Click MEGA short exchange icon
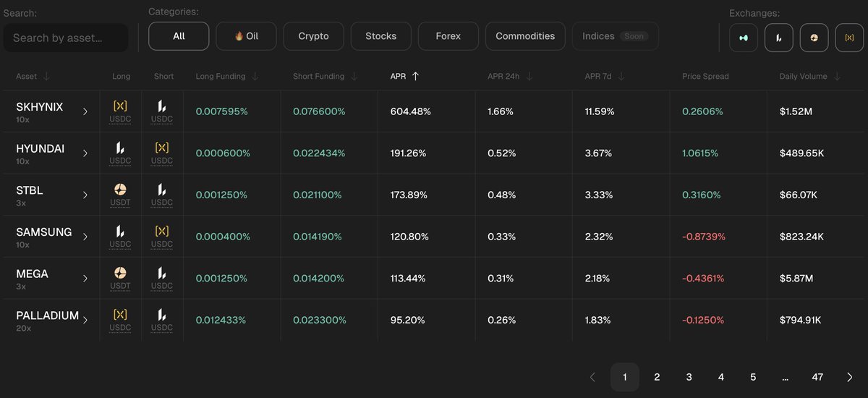868x398 pixels. (162, 273)
